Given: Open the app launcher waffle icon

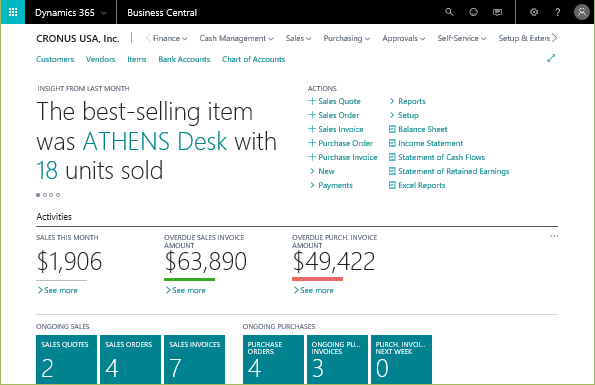Looking at the screenshot, I should point(13,12).
